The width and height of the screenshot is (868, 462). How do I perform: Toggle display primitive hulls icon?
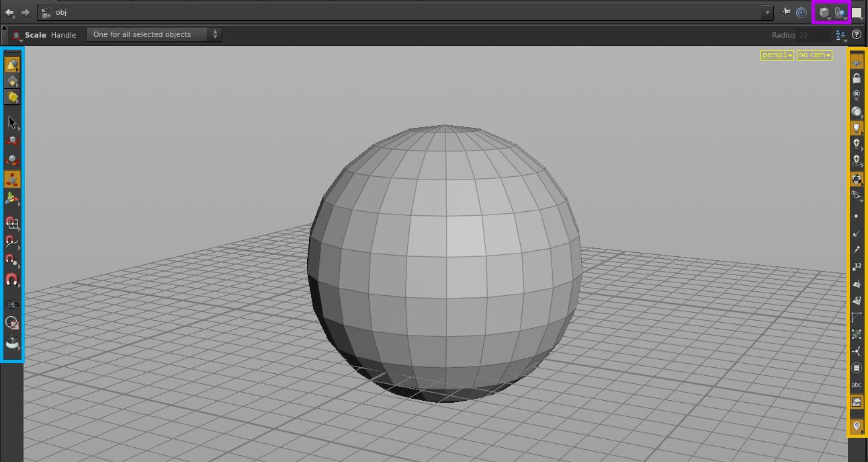point(857,317)
